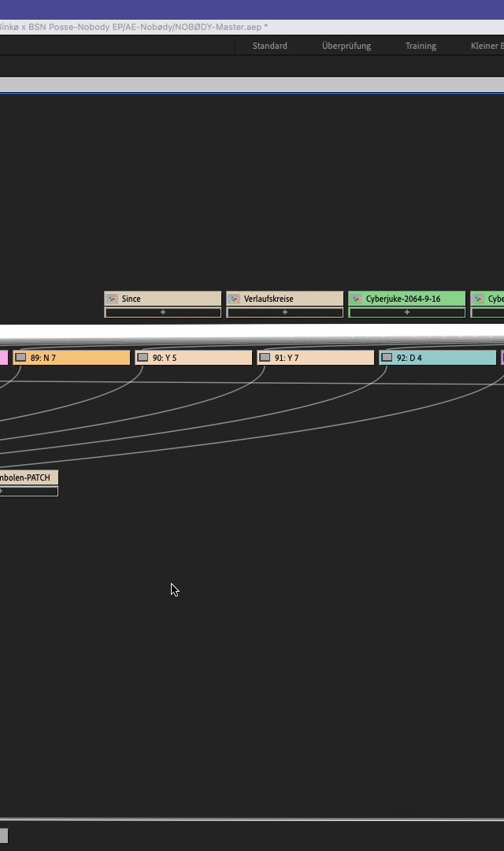Click the composition icon on Cyberjuke-2064-9-16 node
This screenshot has width=504, height=851.
(357, 299)
